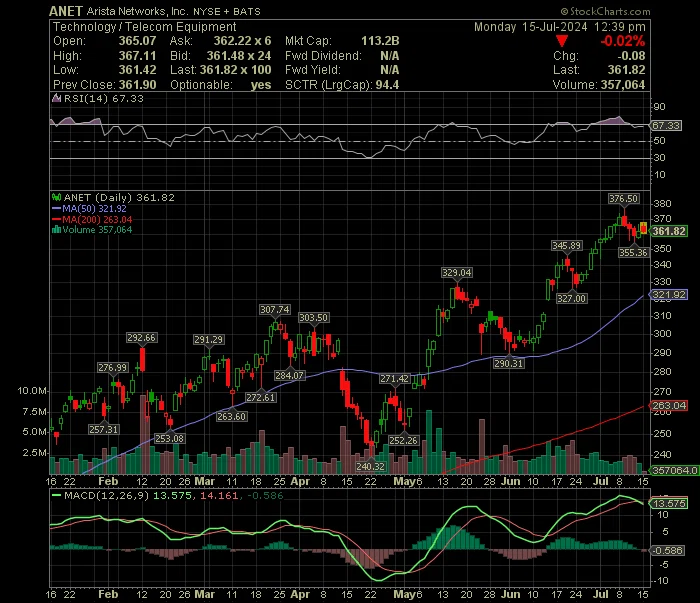Click the 355.36 low price label
700x603 pixels.
[x=633, y=253]
